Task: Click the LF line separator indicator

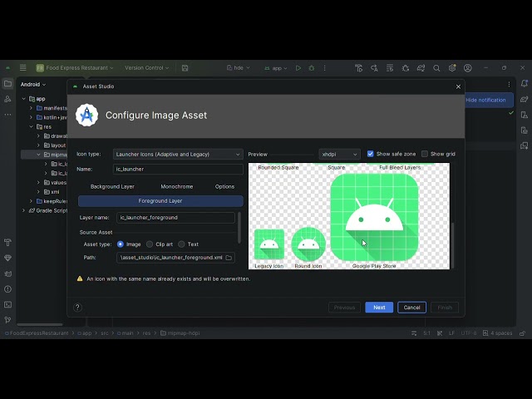Action: tap(451, 333)
